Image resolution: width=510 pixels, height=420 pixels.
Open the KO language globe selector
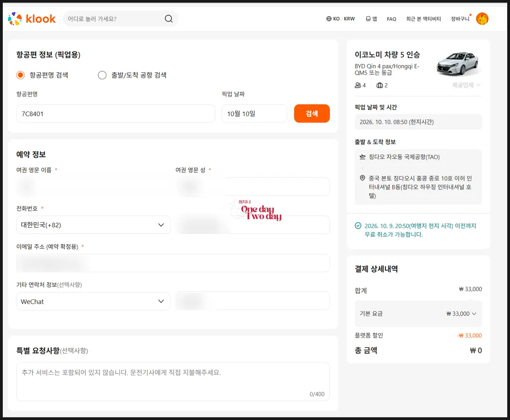point(333,19)
